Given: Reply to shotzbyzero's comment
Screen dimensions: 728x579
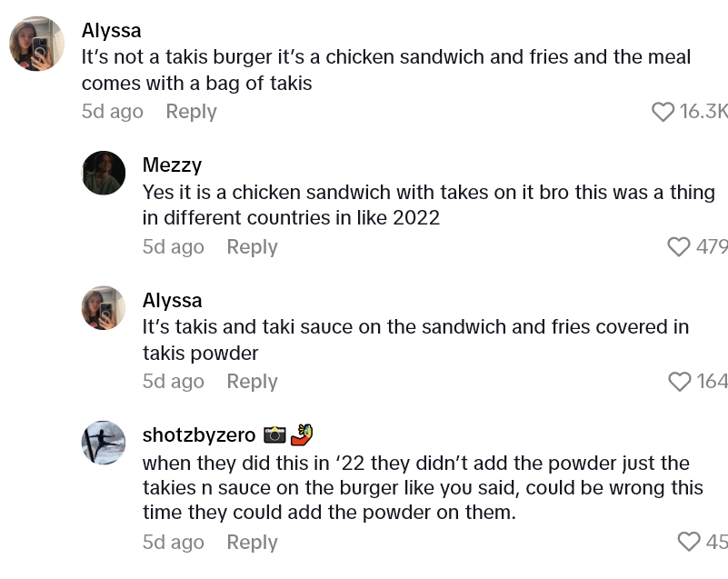Looking at the screenshot, I should point(252,543).
